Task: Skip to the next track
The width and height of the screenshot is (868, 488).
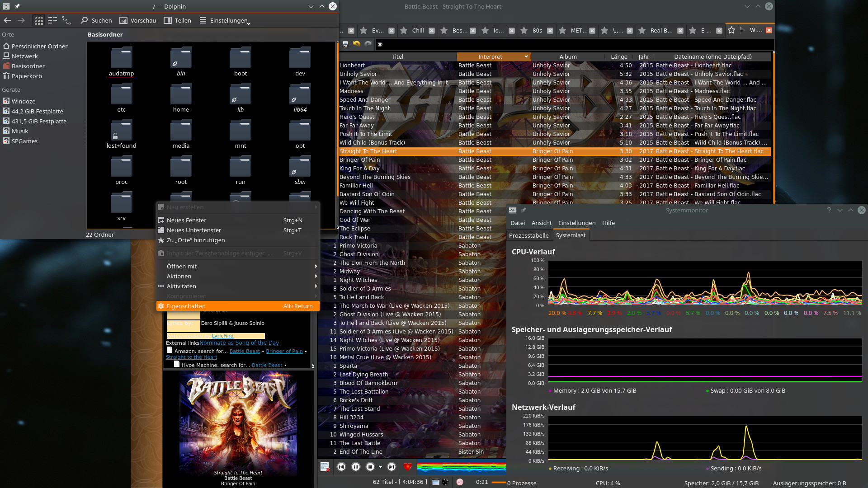Action: 392,467
